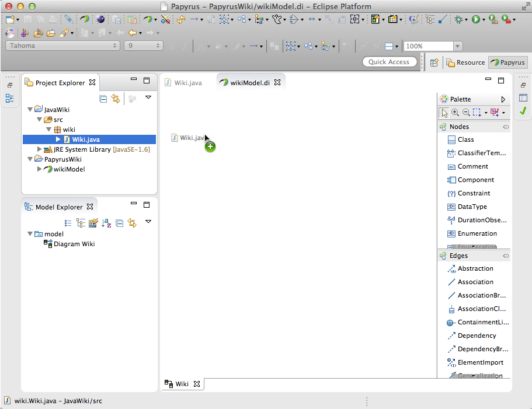Toggle Link with Editor in Model Explorer
The height and width of the screenshot is (409, 532).
pos(132,222)
